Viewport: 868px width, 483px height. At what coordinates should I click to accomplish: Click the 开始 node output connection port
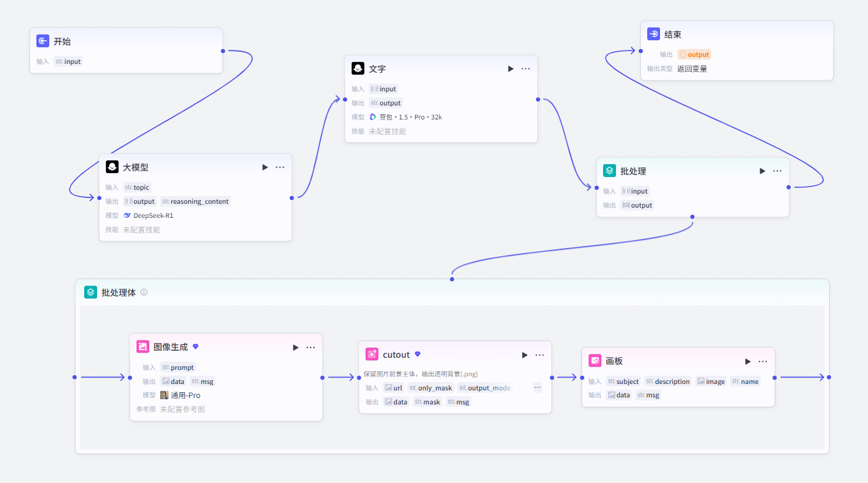223,50
